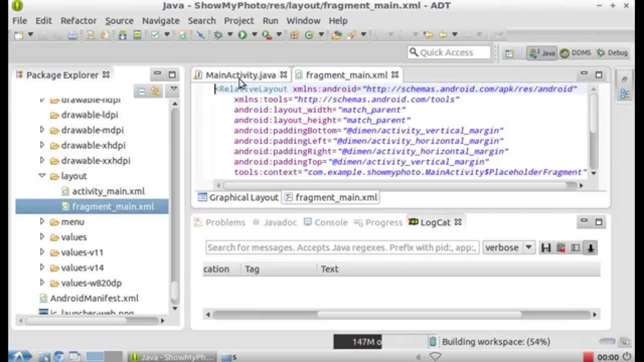Close the fragment_main.xml editor tab X
This screenshot has width=644, height=362.
coord(395,75)
